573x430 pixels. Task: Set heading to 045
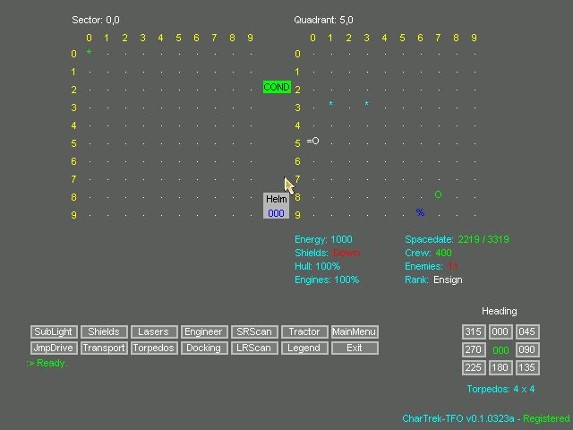pos(527,332)
